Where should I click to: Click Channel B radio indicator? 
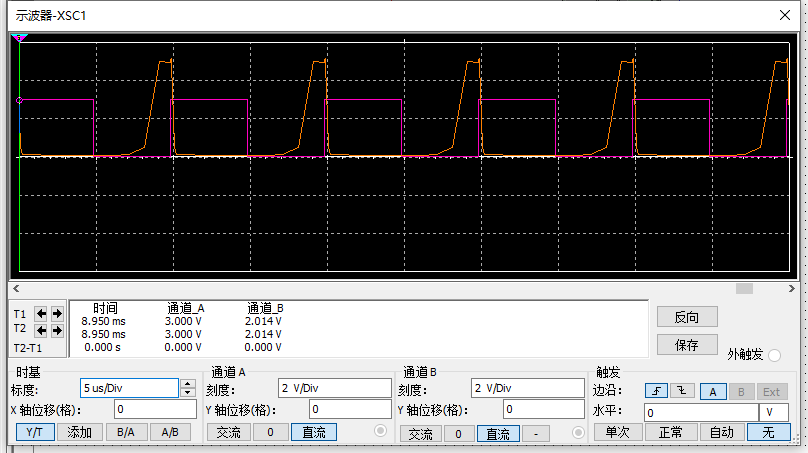pos(578,432)
